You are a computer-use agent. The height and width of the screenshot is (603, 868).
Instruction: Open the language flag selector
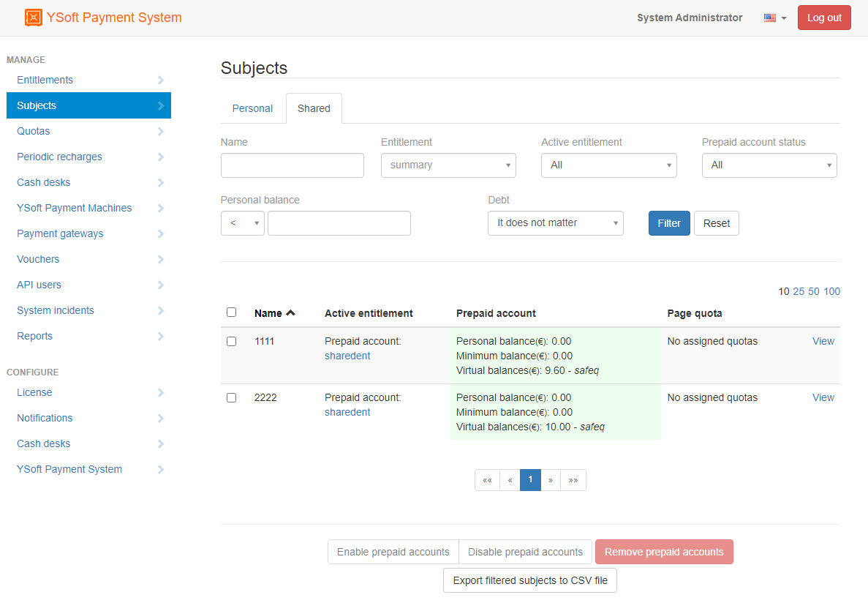774,18
